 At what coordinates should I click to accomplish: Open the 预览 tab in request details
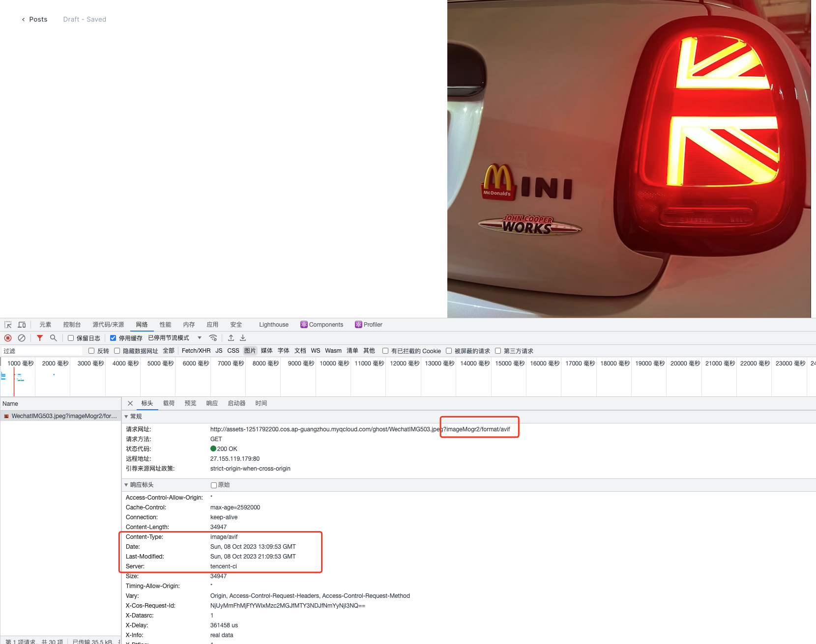(x=190, y=403)
